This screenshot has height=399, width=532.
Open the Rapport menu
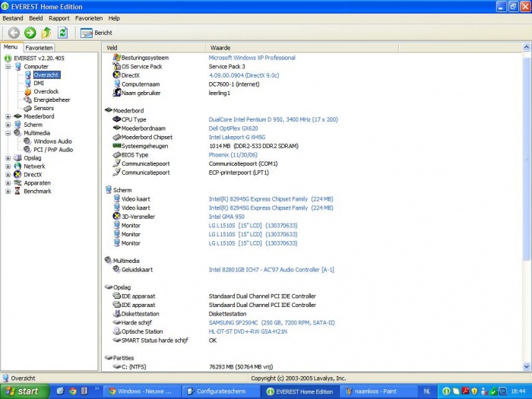click(x=59, y=18)
